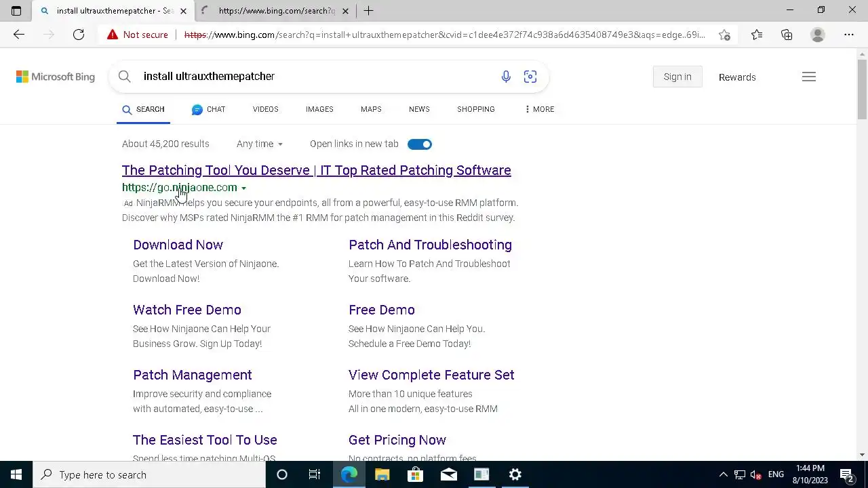
Task: Open Windows Start menu
Action: pos(16,474)
